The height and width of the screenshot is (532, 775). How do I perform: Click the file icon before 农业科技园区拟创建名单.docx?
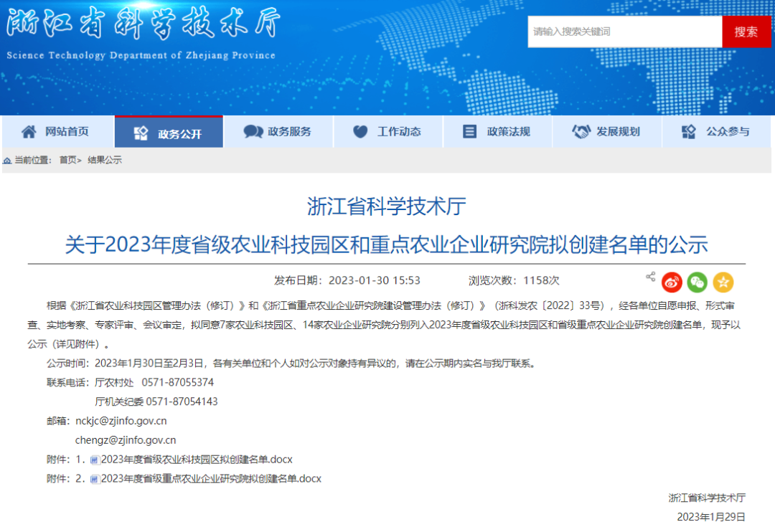click(95, 460)
